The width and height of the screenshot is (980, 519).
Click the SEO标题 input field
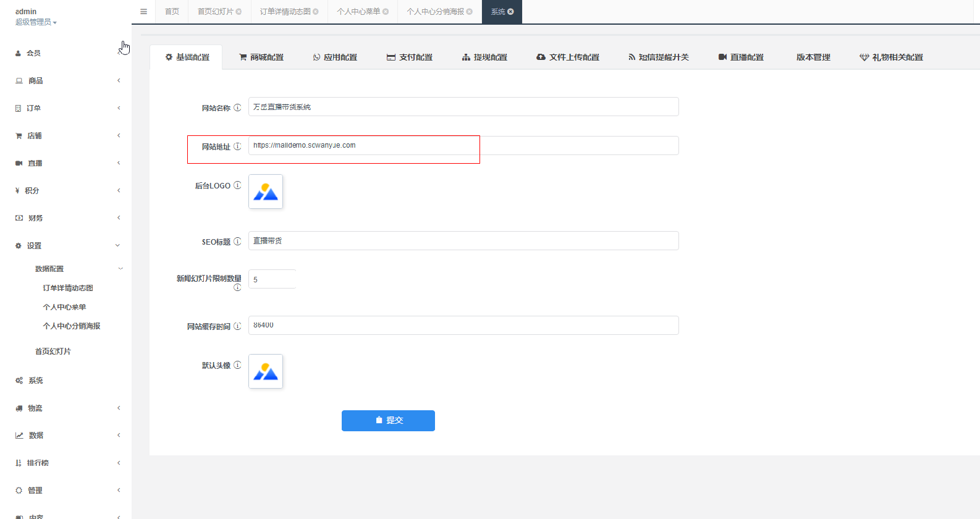[463, 241]
